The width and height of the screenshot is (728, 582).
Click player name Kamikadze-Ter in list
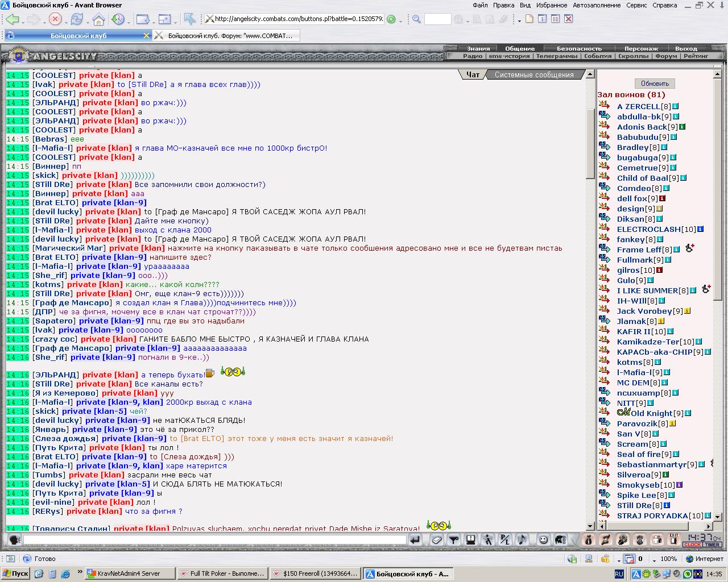tap(648, 342)
